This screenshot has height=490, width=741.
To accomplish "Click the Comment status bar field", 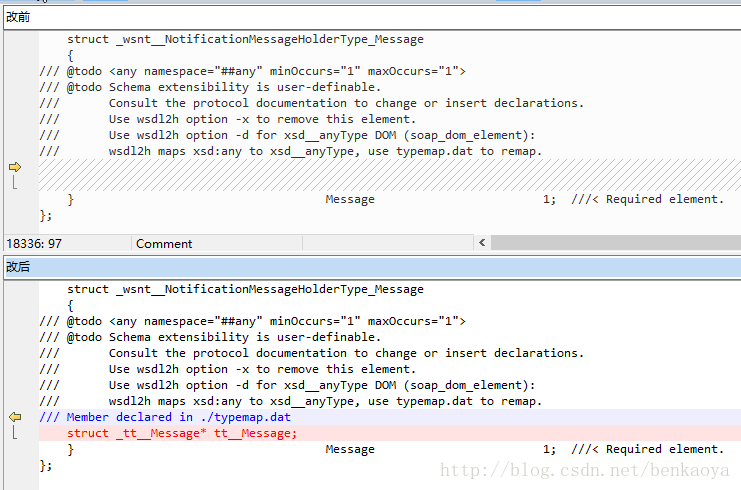I will (x=217, y=243).
